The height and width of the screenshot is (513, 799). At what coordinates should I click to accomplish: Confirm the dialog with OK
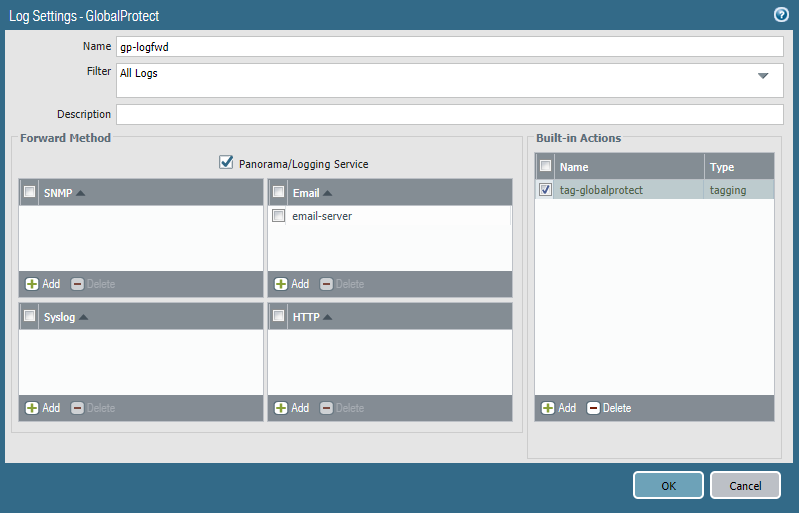668,486
